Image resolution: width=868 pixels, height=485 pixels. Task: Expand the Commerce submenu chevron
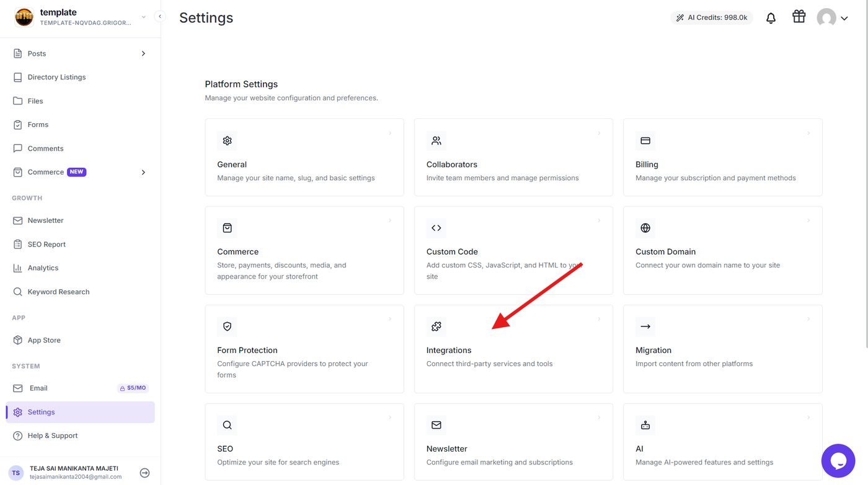143,172
